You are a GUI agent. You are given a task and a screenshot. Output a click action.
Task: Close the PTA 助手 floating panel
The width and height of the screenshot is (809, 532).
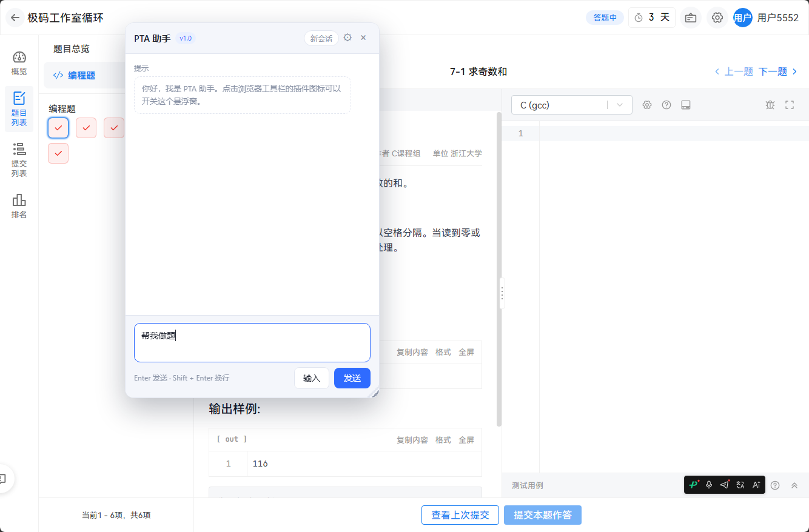363,38
